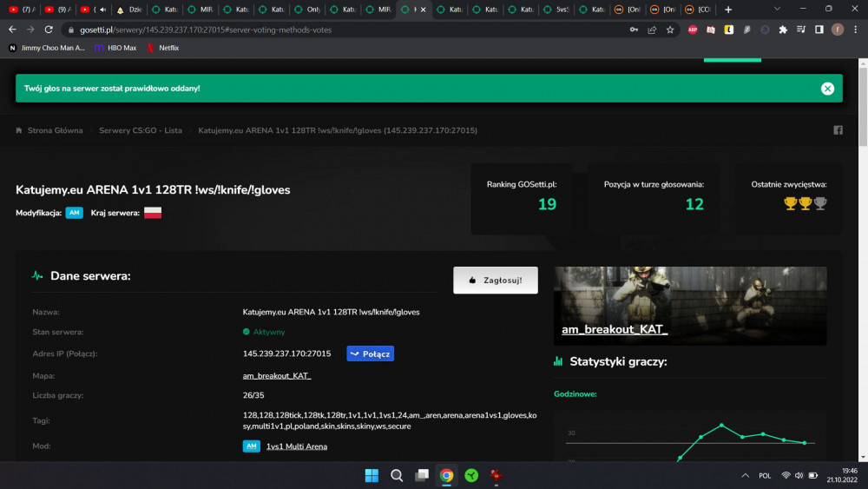868x489 pixels.
Task: Mute the YouTube tab speaker icon
Action: click(102, 10)
